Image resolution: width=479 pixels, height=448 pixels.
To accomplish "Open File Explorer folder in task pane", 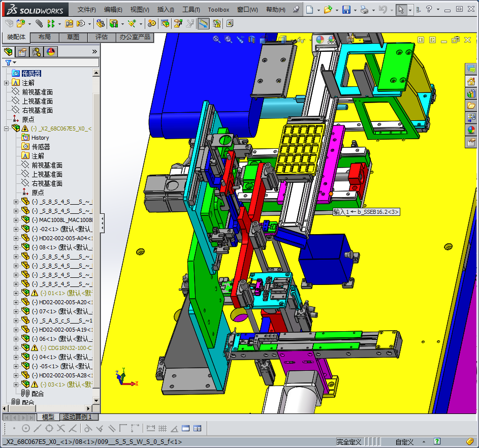I will 471,106.
